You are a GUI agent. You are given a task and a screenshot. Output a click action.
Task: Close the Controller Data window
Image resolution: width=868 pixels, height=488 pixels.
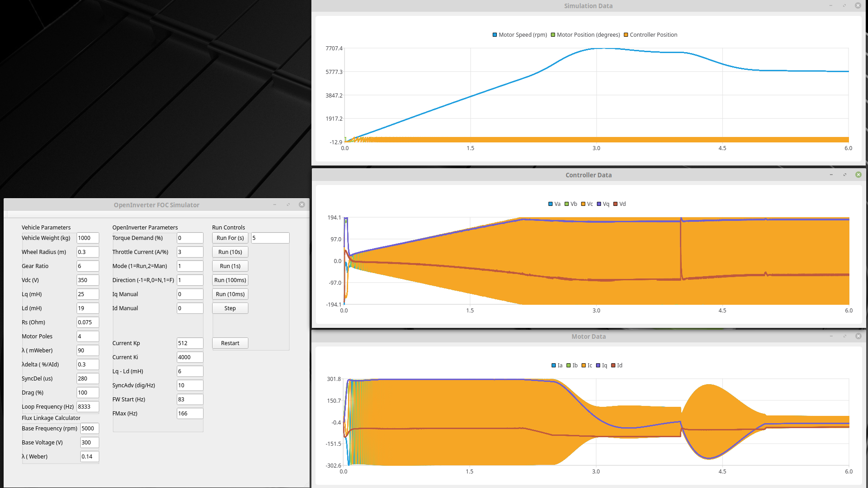pyautogui.click(x=858, y=175)
